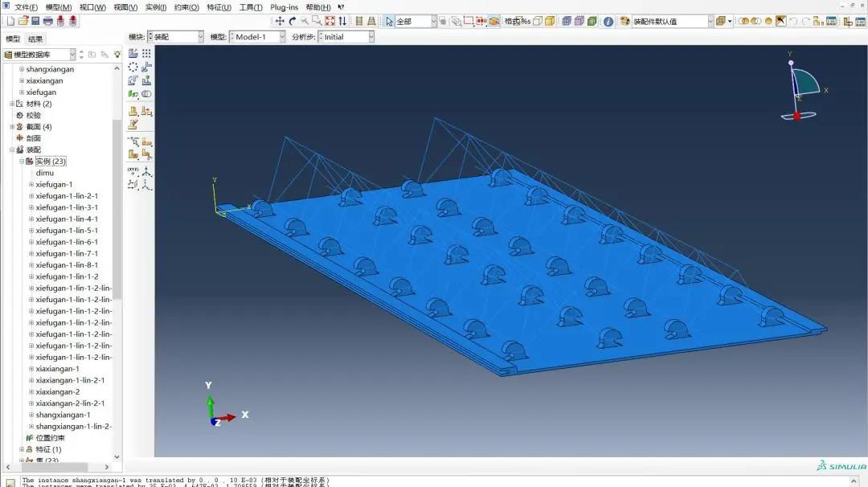Viewport: 868px width, 487px height.
Task: Click the Save model database icon
Action: click(x=35, y=21)
